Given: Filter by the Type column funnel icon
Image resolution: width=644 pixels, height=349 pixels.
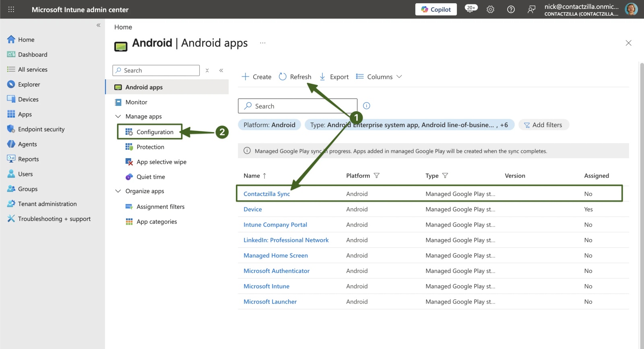Looking at the screenshot, I should (445, 176).
